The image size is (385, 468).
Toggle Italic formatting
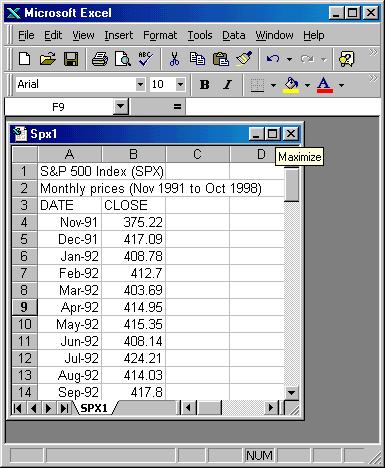[227, 85]
